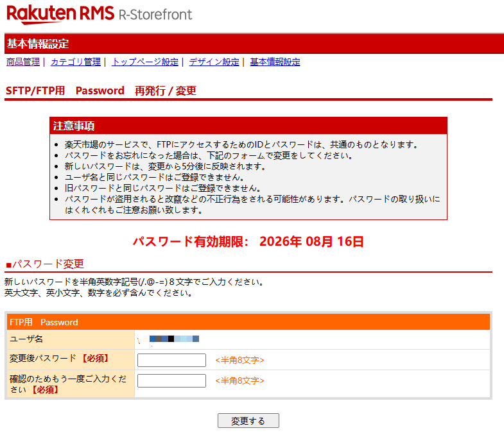Click the ■パスワード変更 section heading
504x435 pixels.
click(x=45, y=264)
